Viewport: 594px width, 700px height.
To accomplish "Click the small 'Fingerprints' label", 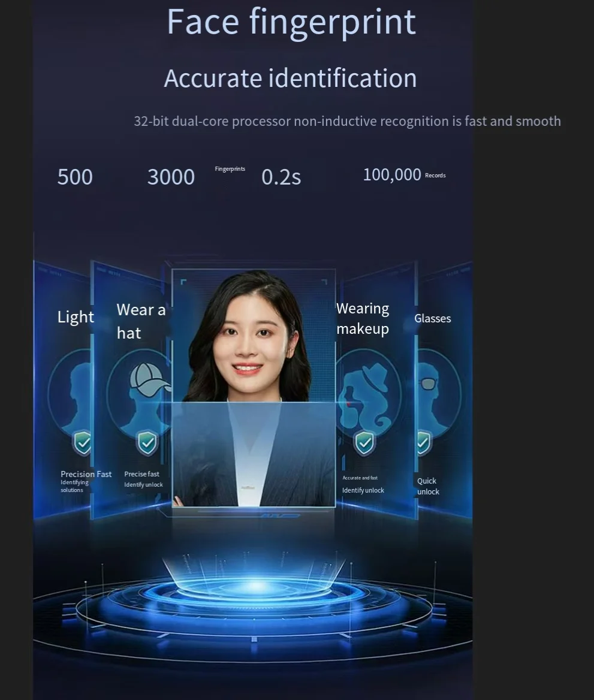I will pos(230,169).
